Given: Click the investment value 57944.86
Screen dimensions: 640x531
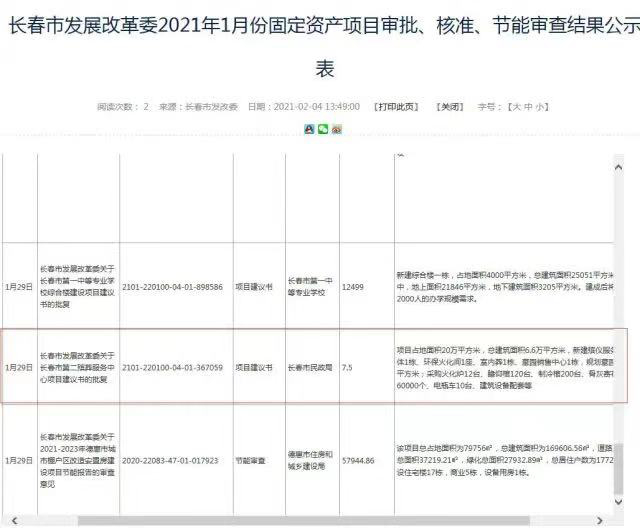Looking at the screenshot, I should pyautogui.click(x=358, y=461).
